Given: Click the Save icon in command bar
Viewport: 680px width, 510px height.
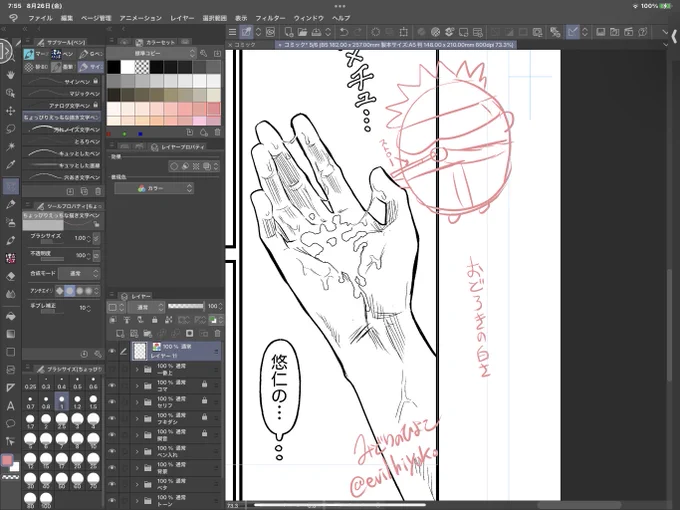Looking at the screenshot, I should tap(316, 32).
